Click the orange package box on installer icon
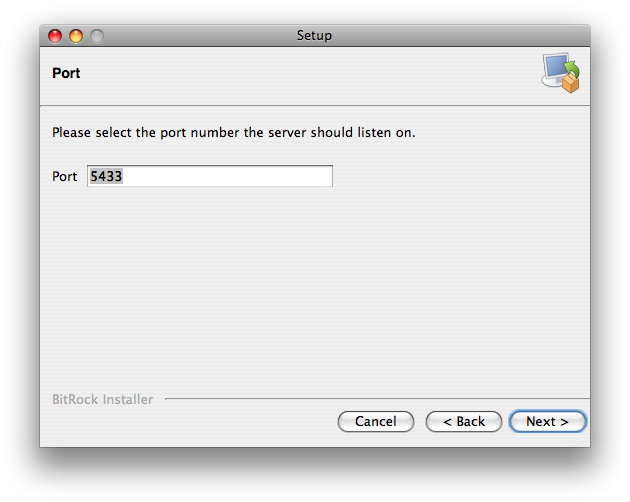This screenshot has height=502, width=630. [571, 84]
